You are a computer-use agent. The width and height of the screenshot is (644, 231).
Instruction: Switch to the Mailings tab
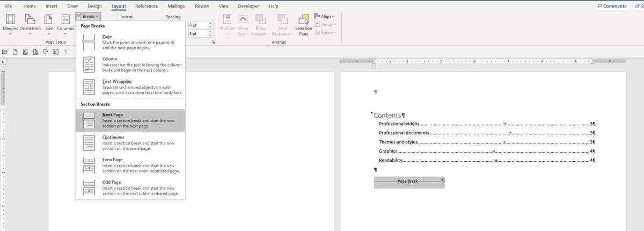click(x=176, y=6)
